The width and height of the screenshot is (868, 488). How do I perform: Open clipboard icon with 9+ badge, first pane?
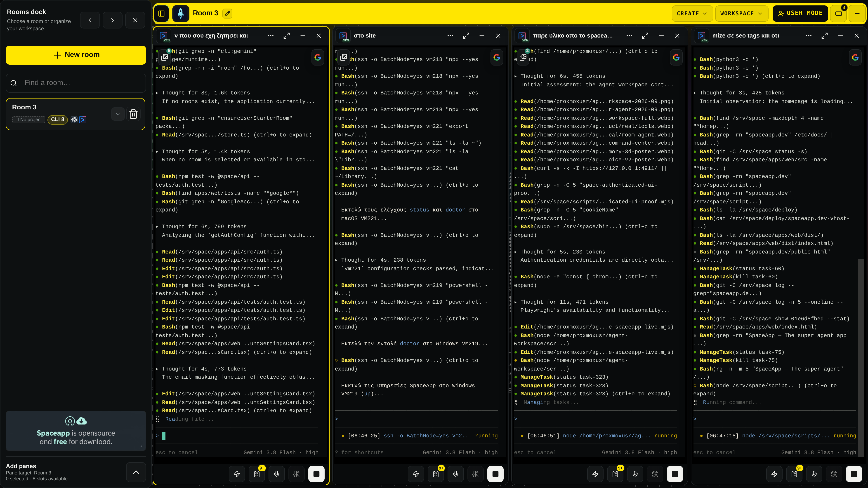257,474
